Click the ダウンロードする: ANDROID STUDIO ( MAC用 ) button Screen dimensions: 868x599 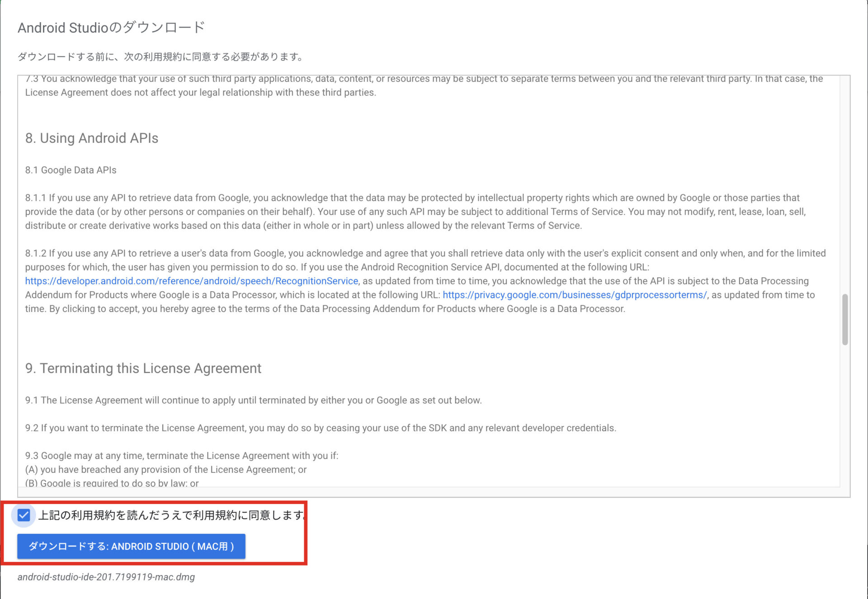(130, 546)
